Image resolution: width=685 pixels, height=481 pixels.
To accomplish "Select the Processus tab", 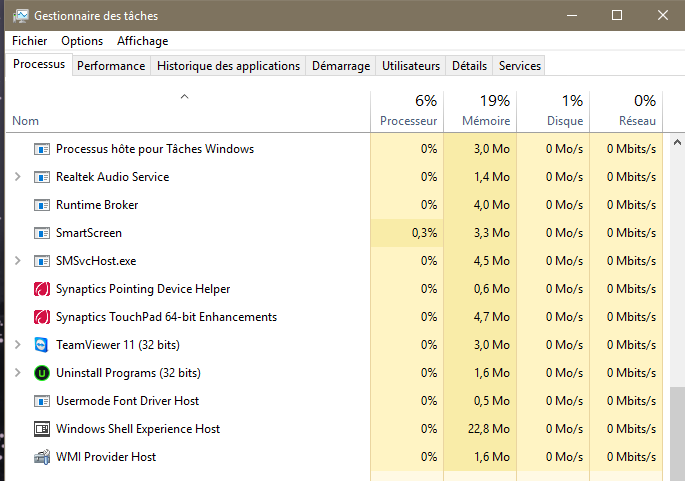I will pos(39,64).
